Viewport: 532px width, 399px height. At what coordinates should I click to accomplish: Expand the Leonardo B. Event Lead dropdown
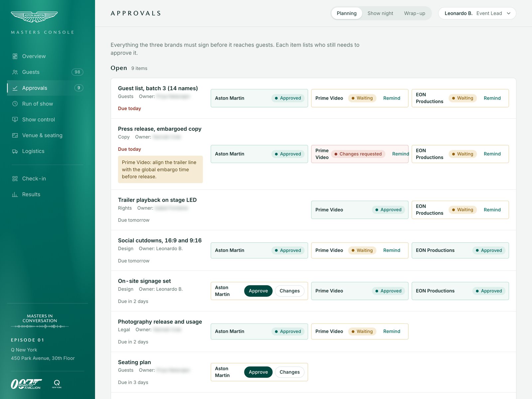[x=477, y=13]
